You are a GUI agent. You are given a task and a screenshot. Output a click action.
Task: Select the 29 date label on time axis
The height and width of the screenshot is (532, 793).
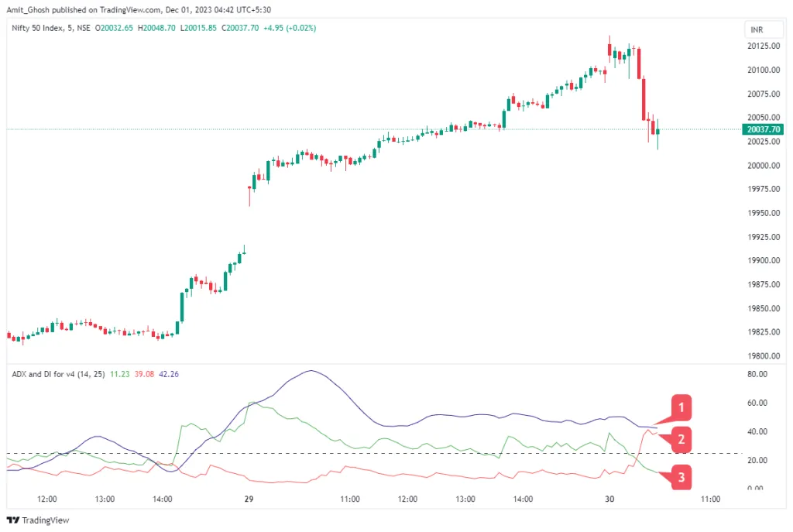(249, 499)
